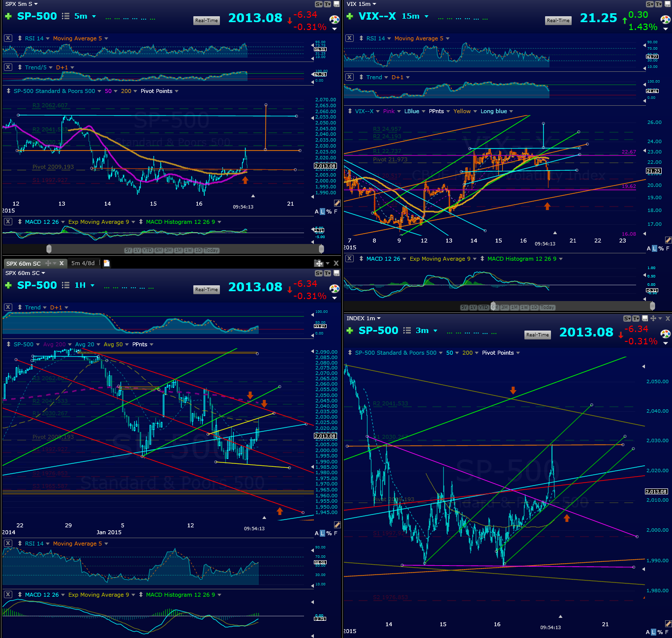The width and height of the screenshot is (672, 638).
Task: Select the Today range button in VIX chart
Action: pos(548,307)
